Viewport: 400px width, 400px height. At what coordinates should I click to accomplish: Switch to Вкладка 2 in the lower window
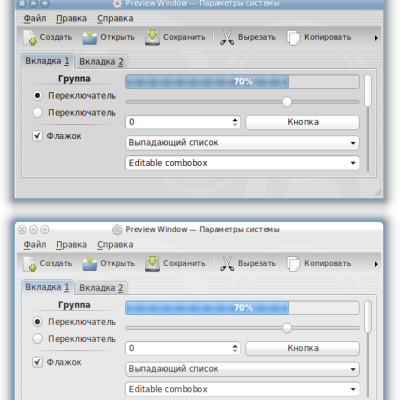pyautogui.click(x=101, y=288)
